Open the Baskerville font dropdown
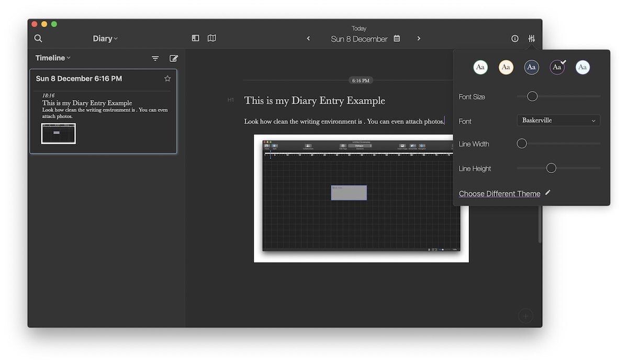Image resolution: width=628 pixels, height=364 pixels. click(558, 120)
